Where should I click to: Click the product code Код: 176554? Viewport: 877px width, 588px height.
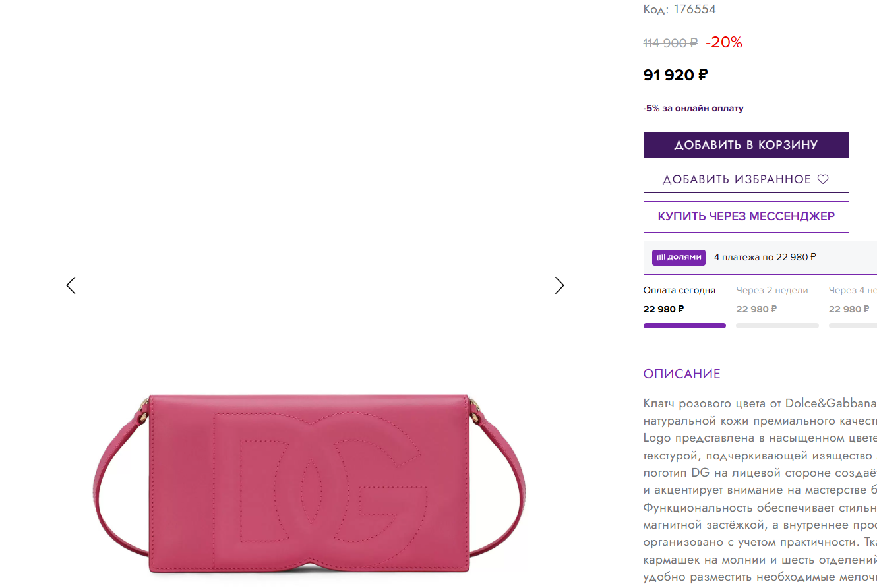pyautogui.click(x=679, y=9)
